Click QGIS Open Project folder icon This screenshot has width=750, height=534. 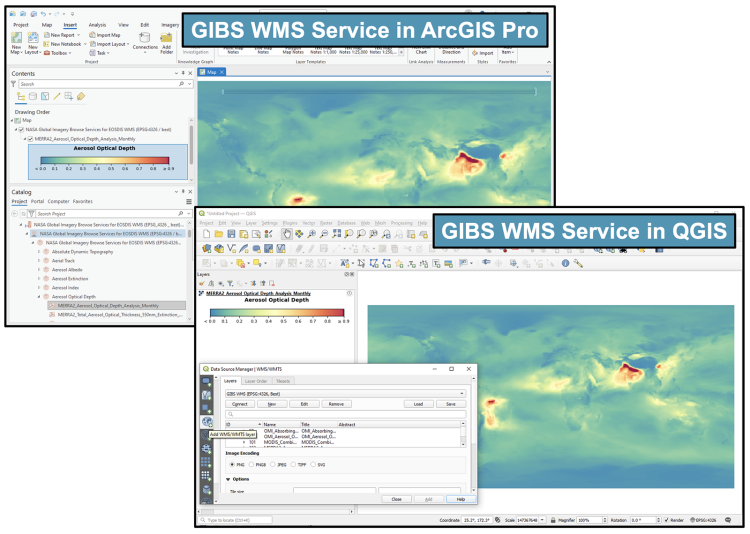tap(219, 234)
